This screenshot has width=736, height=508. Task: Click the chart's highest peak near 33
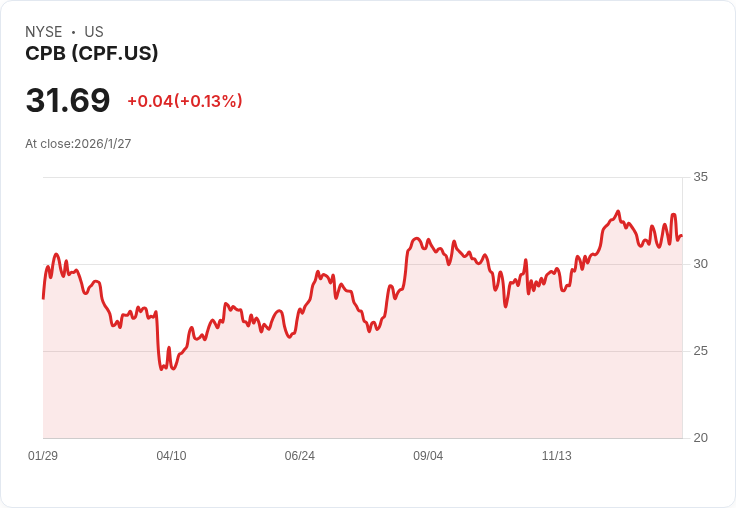[618, 211]
